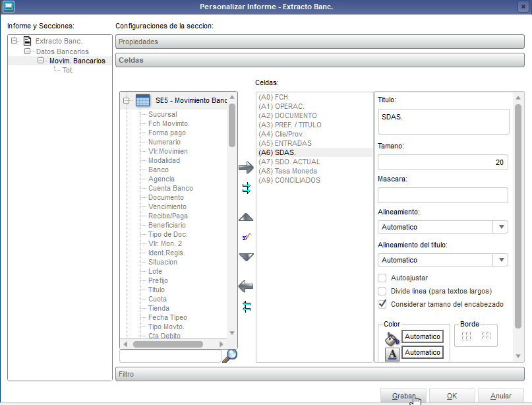Click the window icon in title bar
The image size is (532, 405).
[x=9, y=7]
